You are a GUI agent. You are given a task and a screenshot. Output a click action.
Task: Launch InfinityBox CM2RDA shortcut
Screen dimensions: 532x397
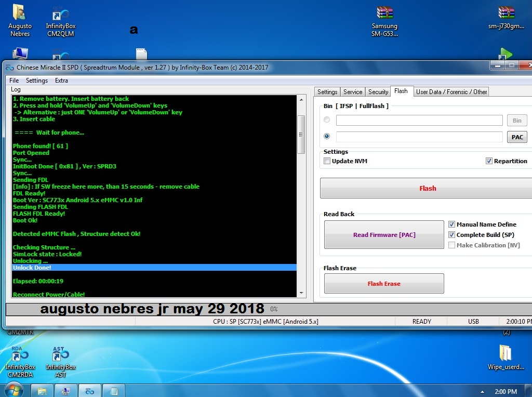click(x=20, y=362)
